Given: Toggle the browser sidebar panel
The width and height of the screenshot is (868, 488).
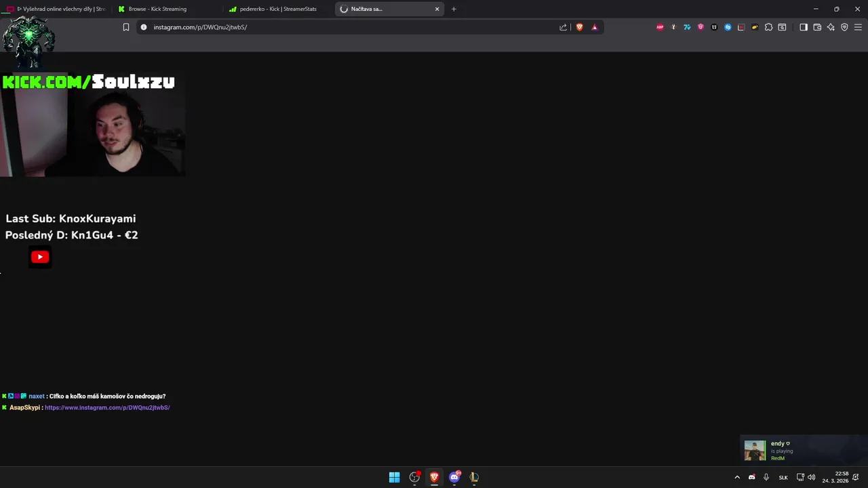Looking at the screenshot, I should point(804,27).
